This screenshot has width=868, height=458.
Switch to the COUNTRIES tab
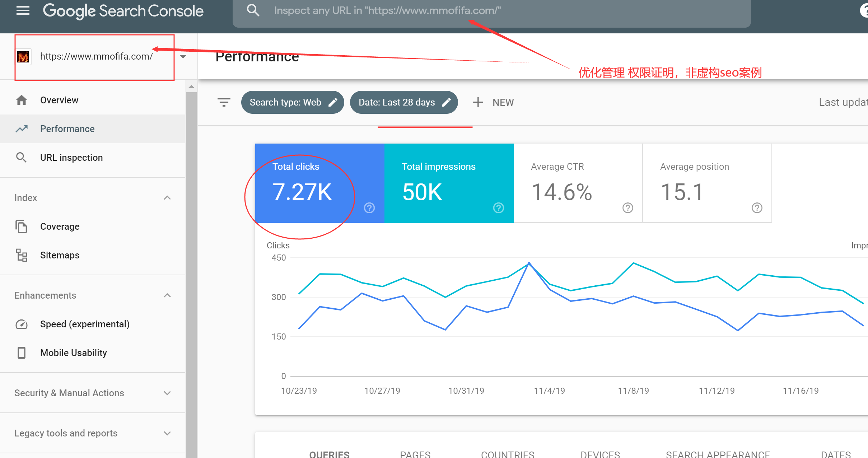(508, 454)
